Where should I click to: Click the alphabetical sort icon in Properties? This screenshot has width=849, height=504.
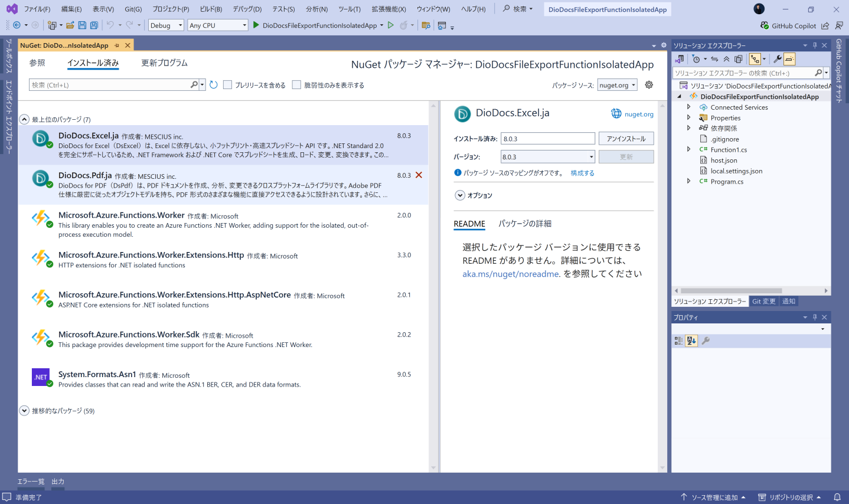[691, 341]
